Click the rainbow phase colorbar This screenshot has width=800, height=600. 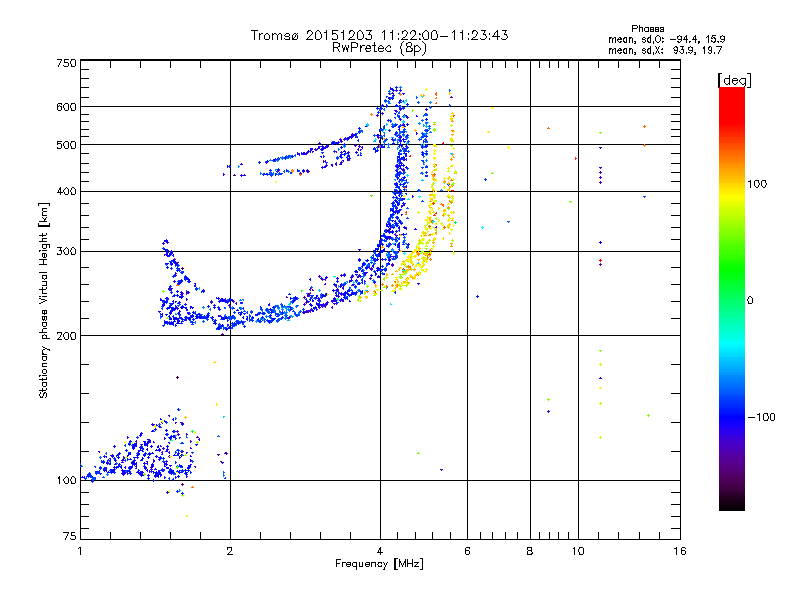click(732, 298)
